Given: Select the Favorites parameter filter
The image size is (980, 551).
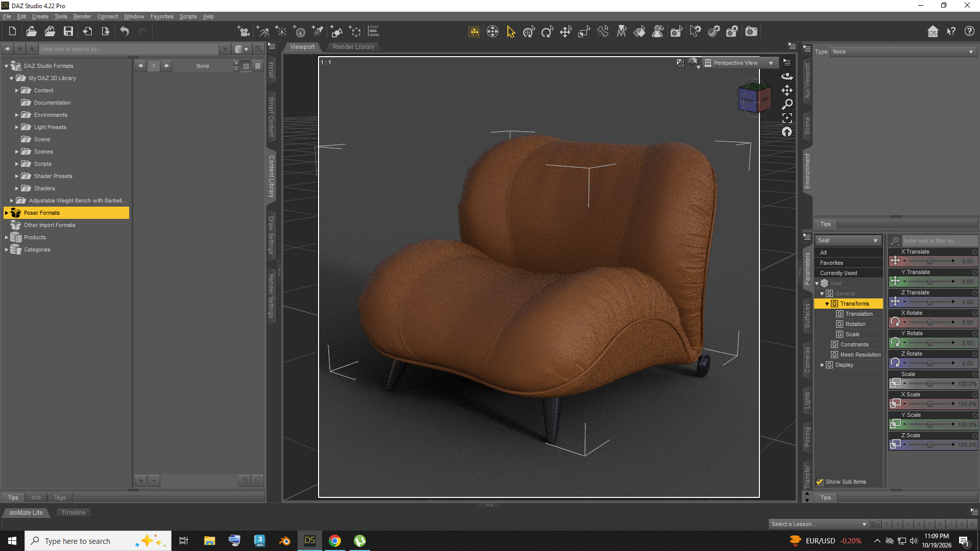Looking at the screenshot, I should click(x=831, y=263).
